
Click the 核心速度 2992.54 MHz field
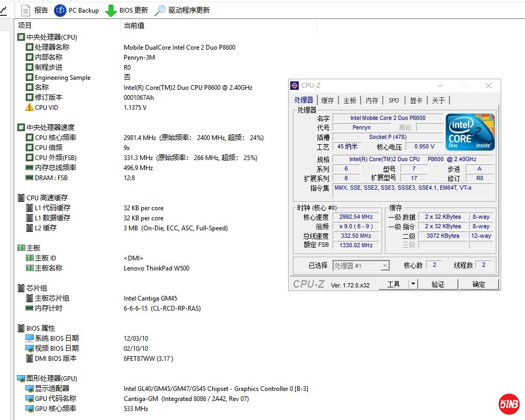(356, 217)
